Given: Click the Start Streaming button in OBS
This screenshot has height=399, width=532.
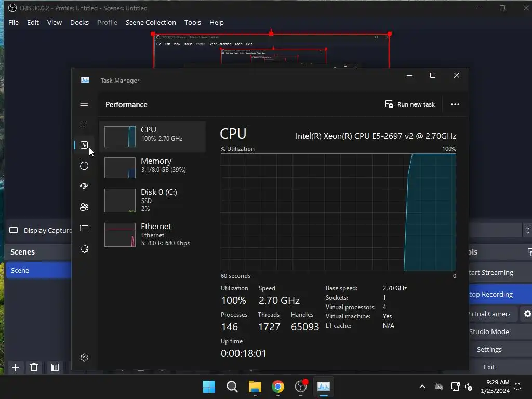Looking at the screenshot, I should point(500,272).
